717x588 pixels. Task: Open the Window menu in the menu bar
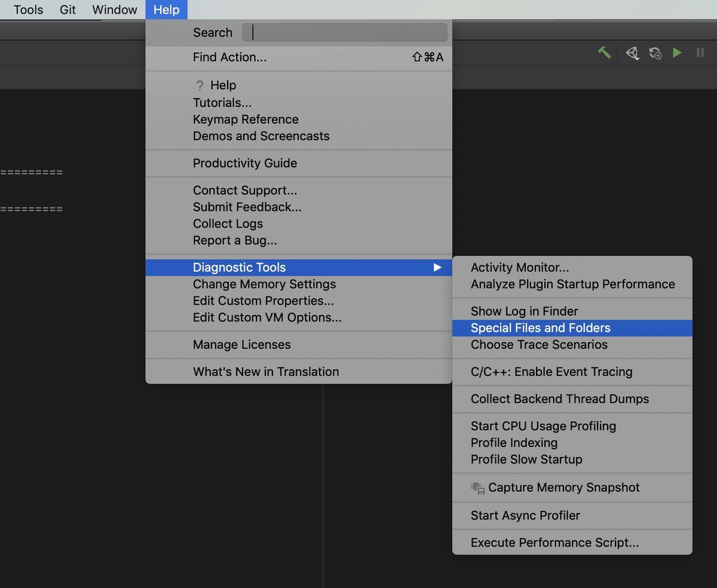pyautogui.click(x=115, y=10)
